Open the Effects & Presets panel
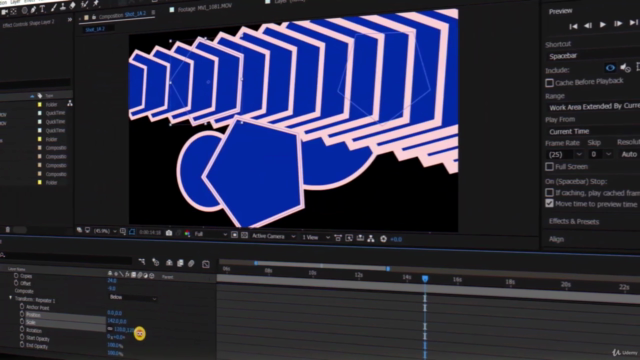Viewport: 640px width, 360px height. pyautogui.click(x=574, y=222)
